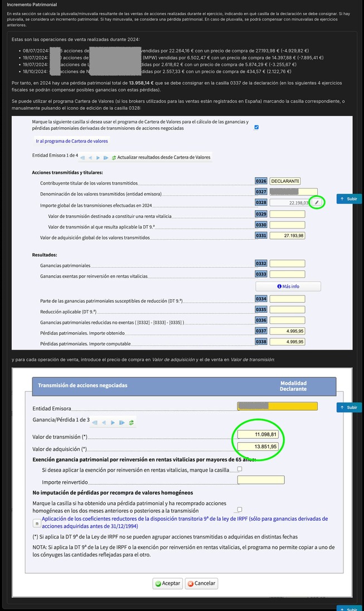This screenshot has height=611, width=364.
Task: Click the green refresh icon beside Actualizar resultados
Action: [114, 158]
